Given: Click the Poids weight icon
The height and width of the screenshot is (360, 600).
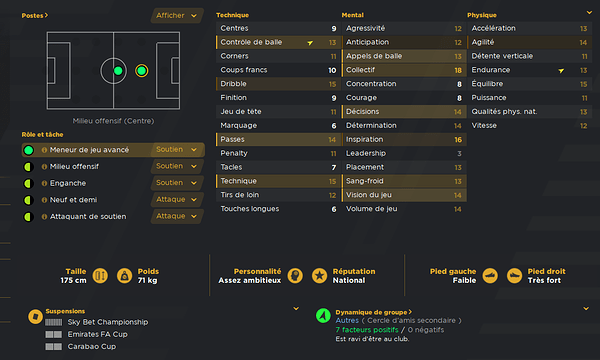Looking at the screenshot, I should pos(124,275).
